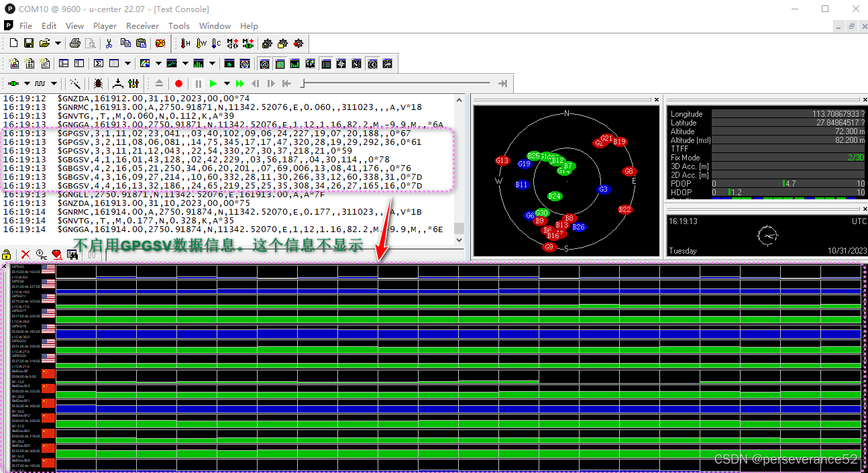
Task: Open the Window menu
Action: pyautogui.click(x=215, y=25)
